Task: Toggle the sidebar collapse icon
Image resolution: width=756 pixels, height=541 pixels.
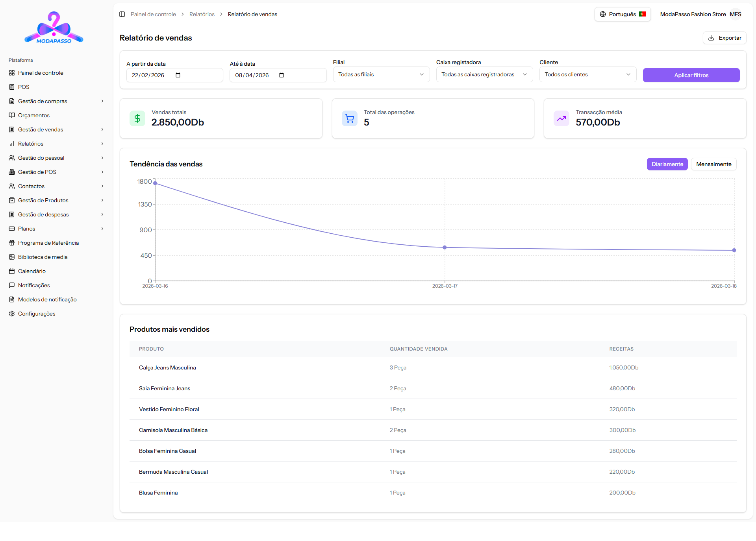Action: pos(122,14)
